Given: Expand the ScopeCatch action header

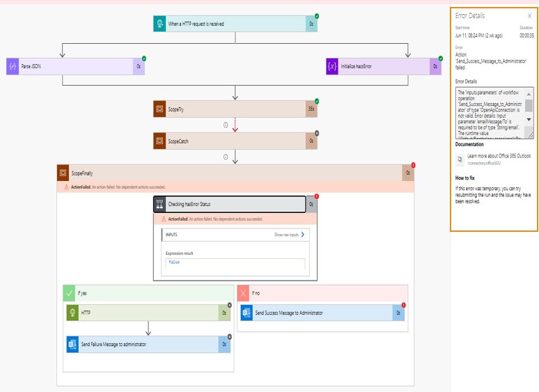Looking at the screenshot, I should [x=230, y=141].
